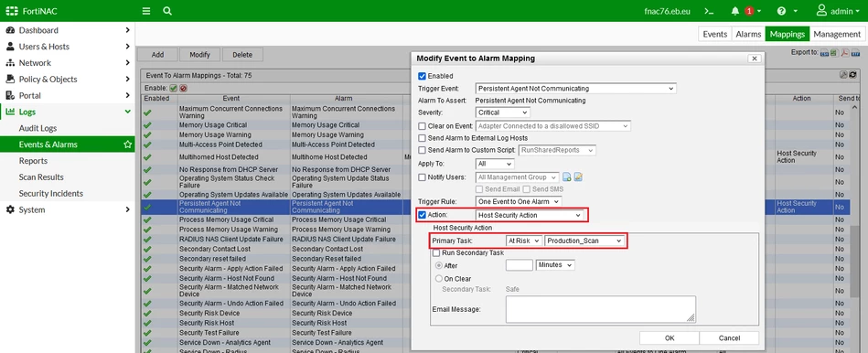The image size is (868, 353).
Task: Close the Modify Event to Alarm Mapping dialog
Action: (x=754, y=59)
